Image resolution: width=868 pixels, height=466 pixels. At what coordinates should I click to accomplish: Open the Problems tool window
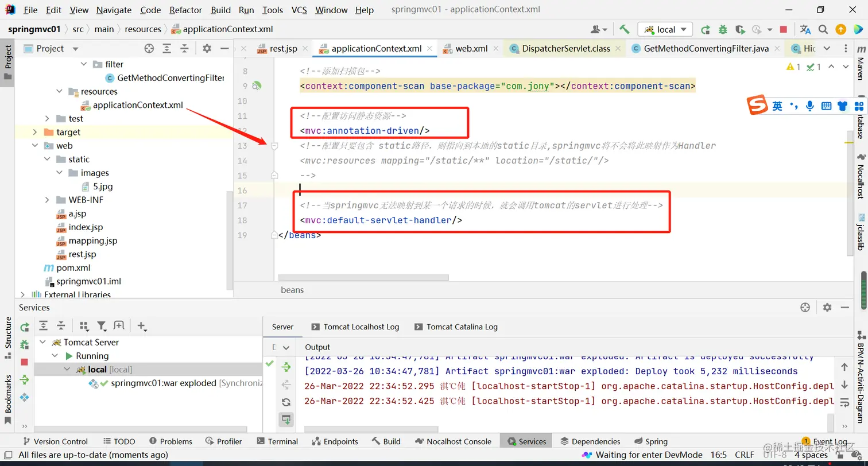tap(170, 441)
